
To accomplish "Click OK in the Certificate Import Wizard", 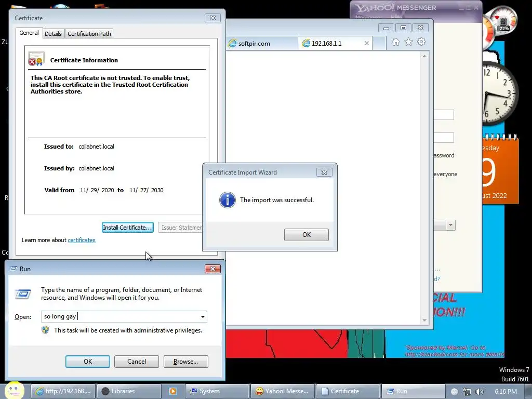I will (x=307, y=234).
